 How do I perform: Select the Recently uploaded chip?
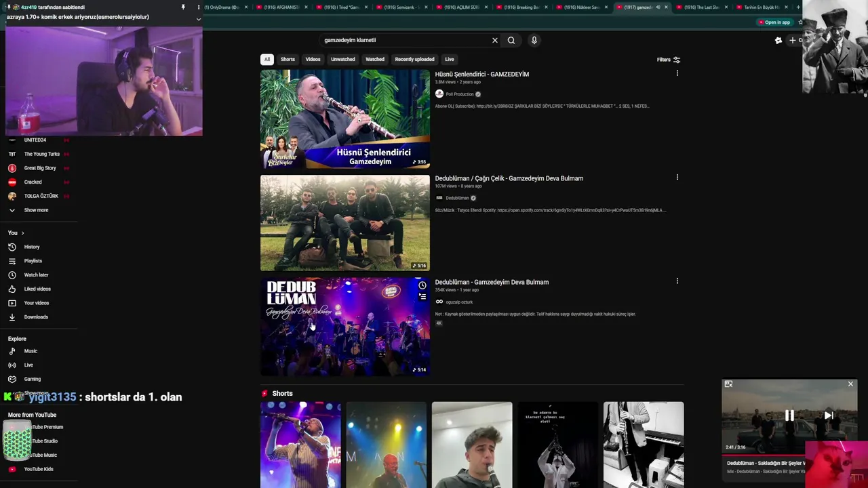click(x=414, y=59)
